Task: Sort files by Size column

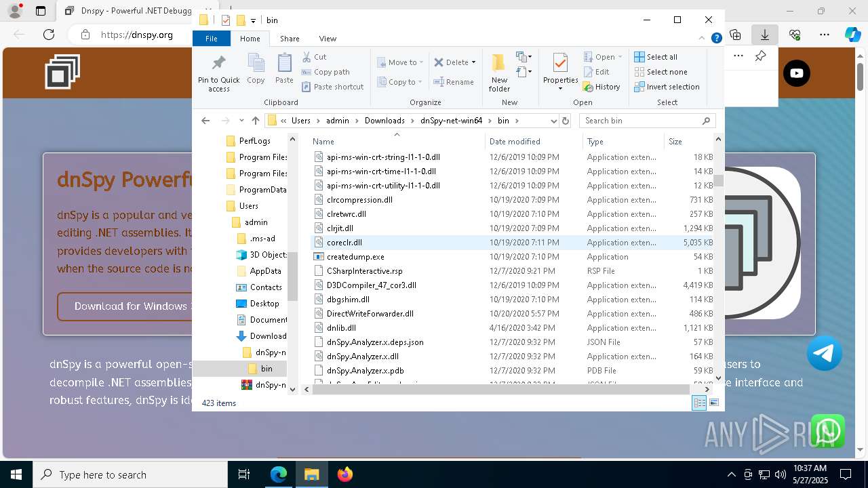Action: pos(689,142)
